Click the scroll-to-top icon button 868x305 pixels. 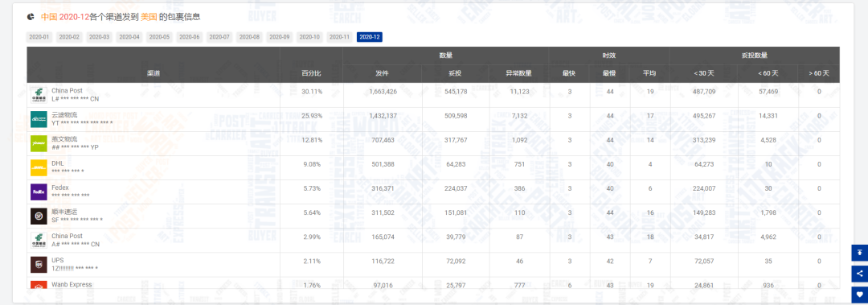coord(860,253)
